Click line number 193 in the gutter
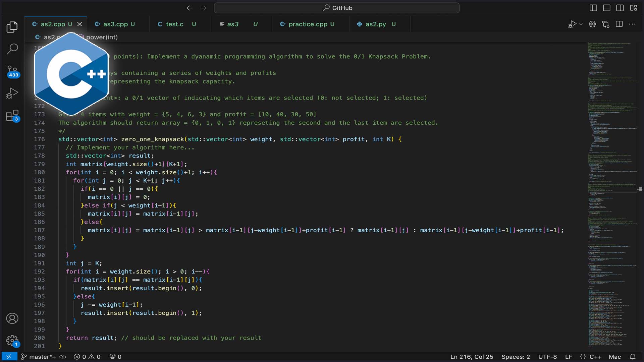 coord(39,280)
